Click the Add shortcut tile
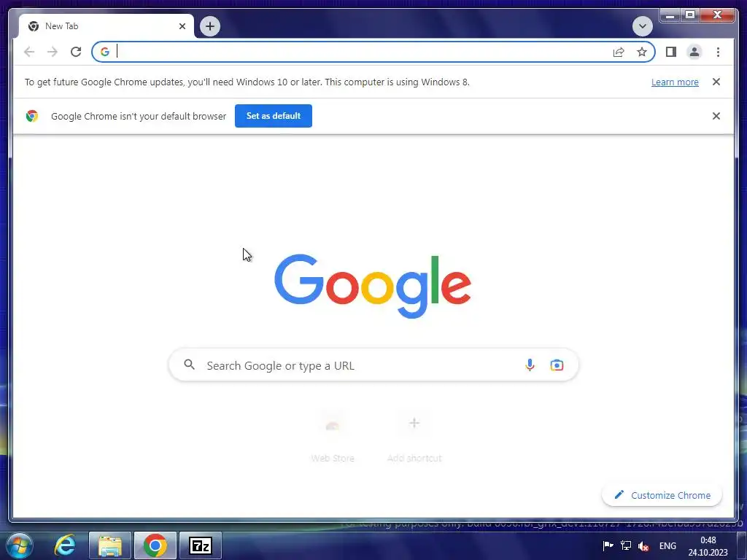The height and width of the screenshot is (560, 747). [x=414, y=437]
